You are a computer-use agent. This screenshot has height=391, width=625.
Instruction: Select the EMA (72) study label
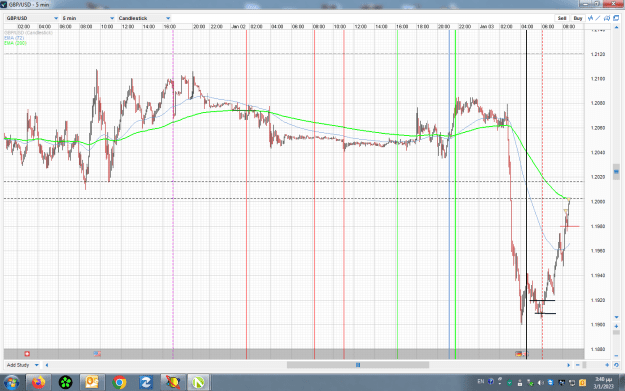14,37
